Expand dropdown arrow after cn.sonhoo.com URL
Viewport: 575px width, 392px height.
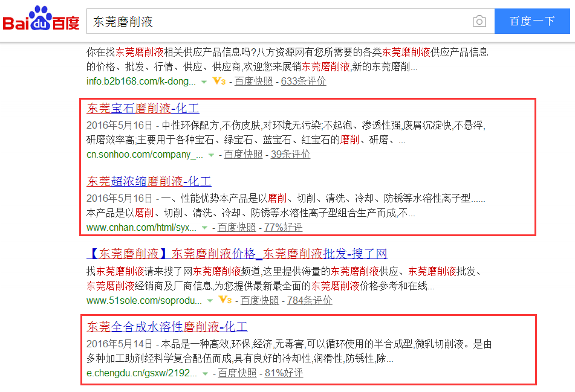click(x=211, y=155)
